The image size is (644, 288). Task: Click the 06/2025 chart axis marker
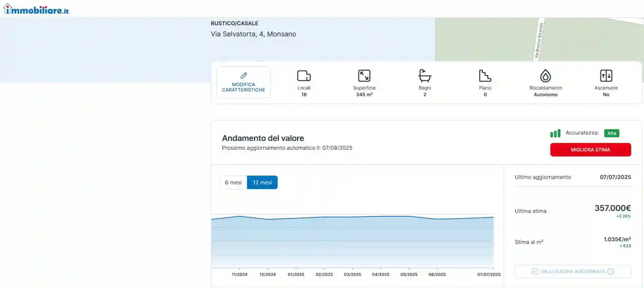437,275
